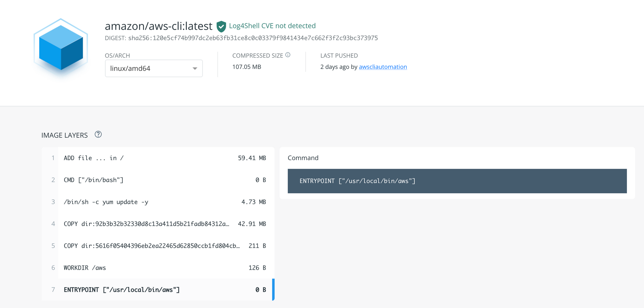This screenshot has height=308, width=644.
Task: Click the COMPRESSED SIZE label
Action: point(258,56)
